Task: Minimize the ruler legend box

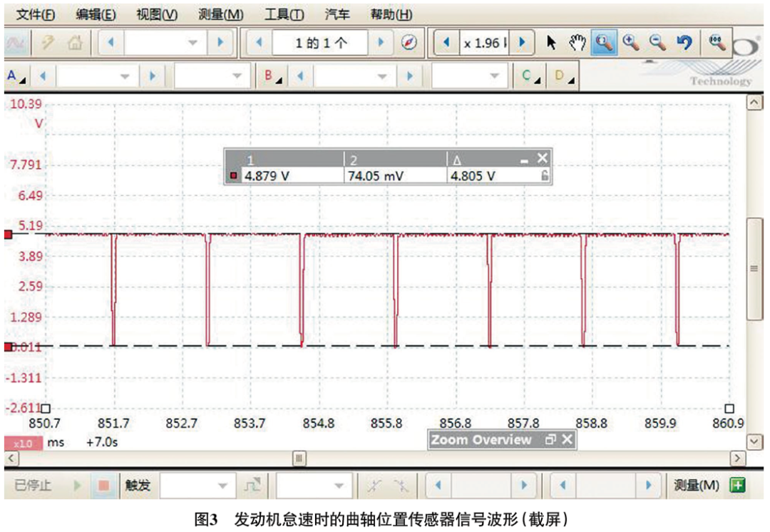Action: (525, 160)
